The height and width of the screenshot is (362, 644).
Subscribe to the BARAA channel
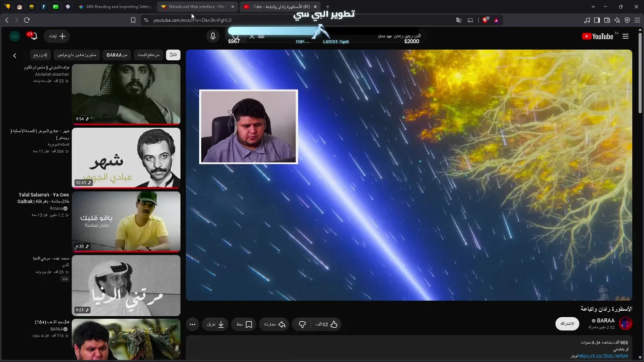tap(568, 323)
